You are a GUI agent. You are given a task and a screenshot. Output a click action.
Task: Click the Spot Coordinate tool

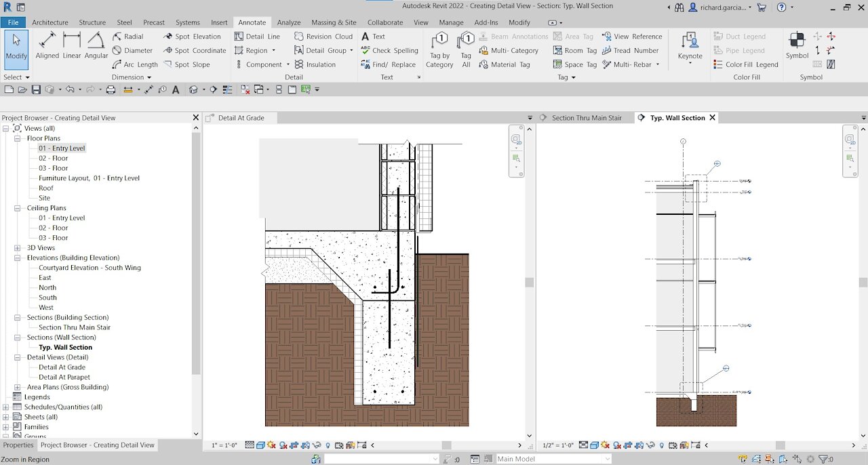(x=195, y=50)
